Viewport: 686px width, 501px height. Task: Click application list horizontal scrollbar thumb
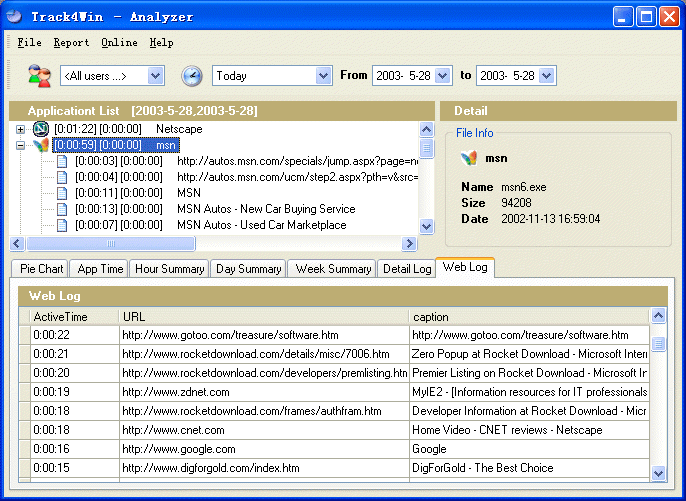click(x=111, y=243)
